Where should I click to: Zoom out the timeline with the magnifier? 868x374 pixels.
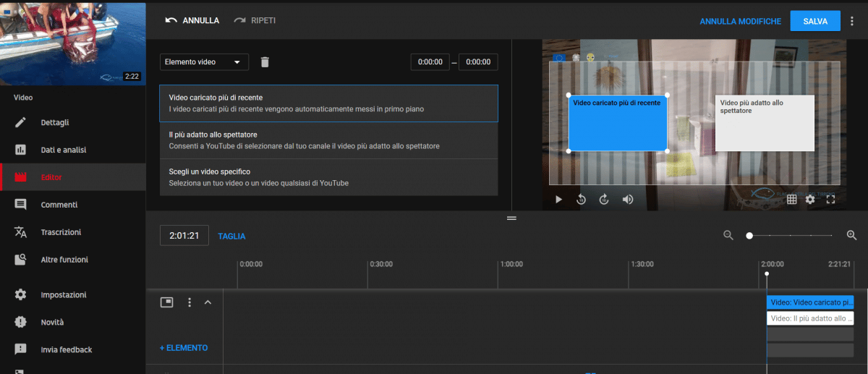pos(728,235)
